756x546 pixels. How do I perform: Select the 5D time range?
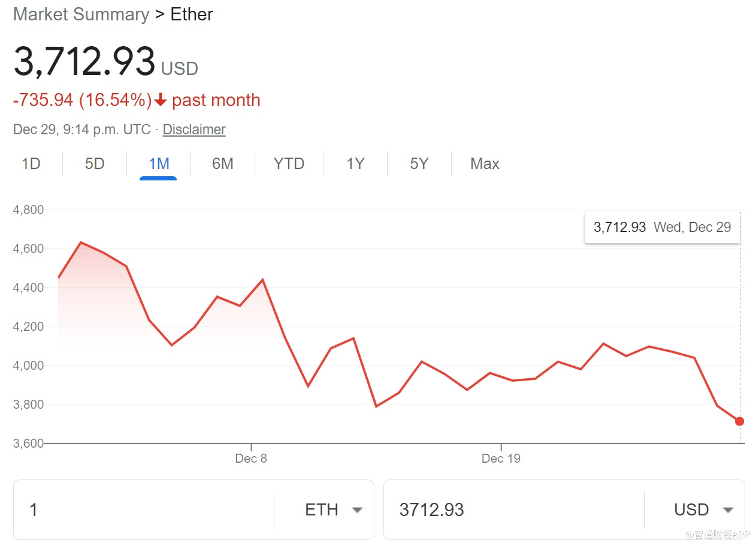pos(95,164)
